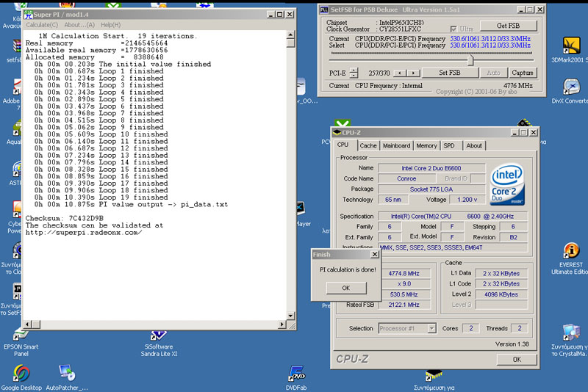Image resolution: width=588 pixels, height=392 pixels.
Task: Switch to the Memory tab in CPU-Z
Action: click(x=426, y=145)
